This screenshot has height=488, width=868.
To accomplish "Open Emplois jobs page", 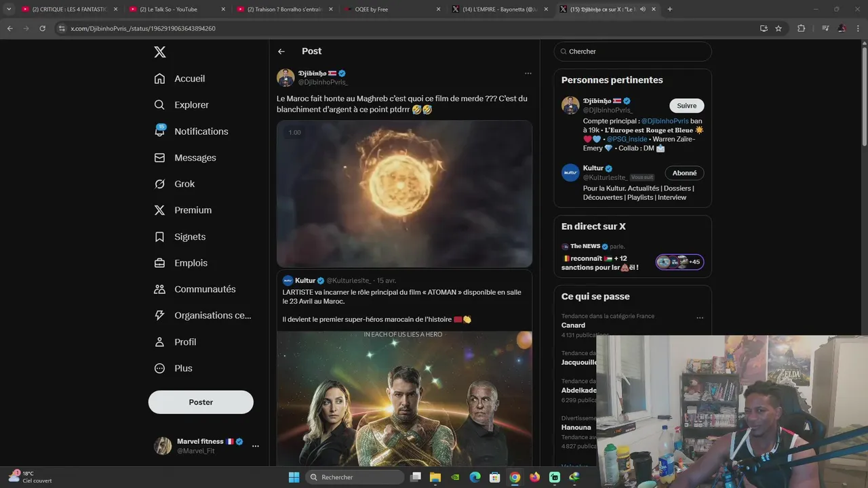I will tap(180, 263).
